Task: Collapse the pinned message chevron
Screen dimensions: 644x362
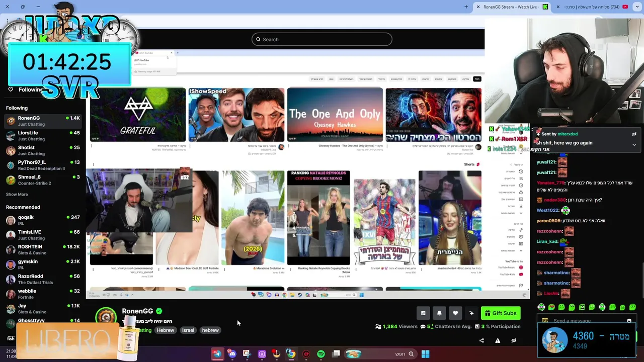Action: point(634,144)
